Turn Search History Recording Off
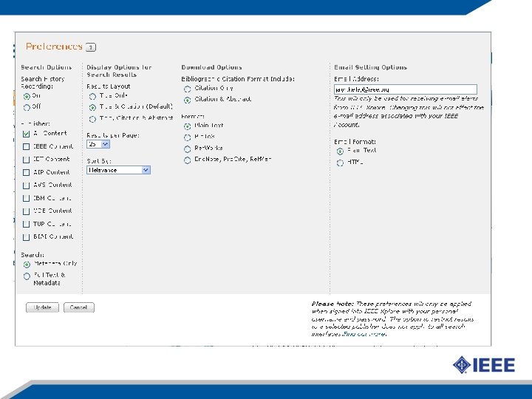The width and height of the screenshot is (532, 399). pyautogui.click(x=27, y=108)
